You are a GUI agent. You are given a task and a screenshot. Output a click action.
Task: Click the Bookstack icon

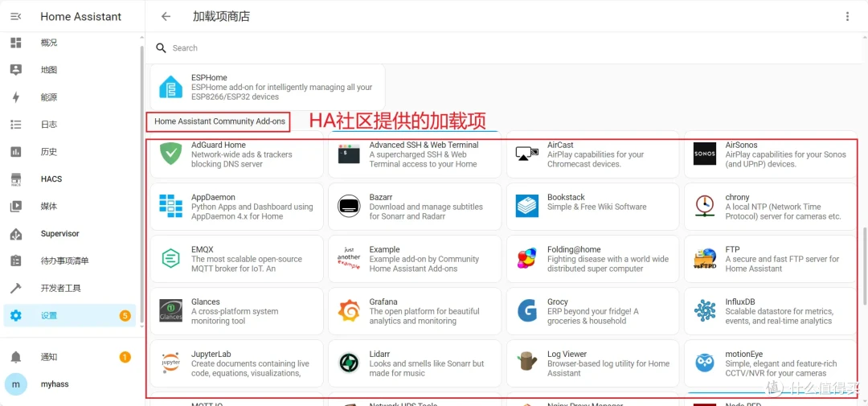[x=527, y=206]
